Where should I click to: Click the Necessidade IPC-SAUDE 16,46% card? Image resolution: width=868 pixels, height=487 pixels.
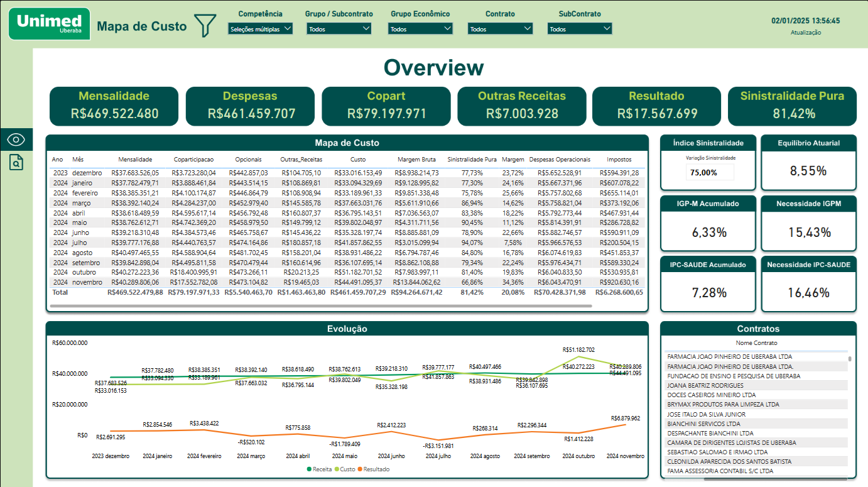[808, 284]
